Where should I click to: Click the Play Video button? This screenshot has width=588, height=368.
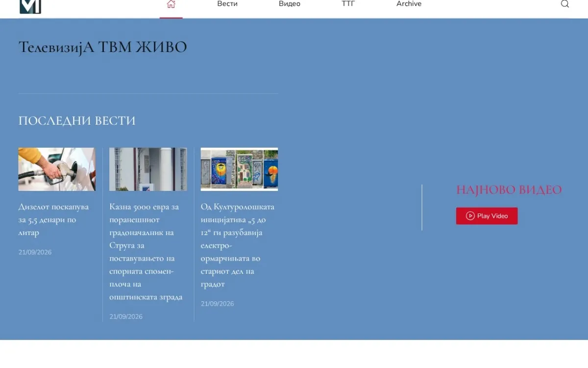487,216
